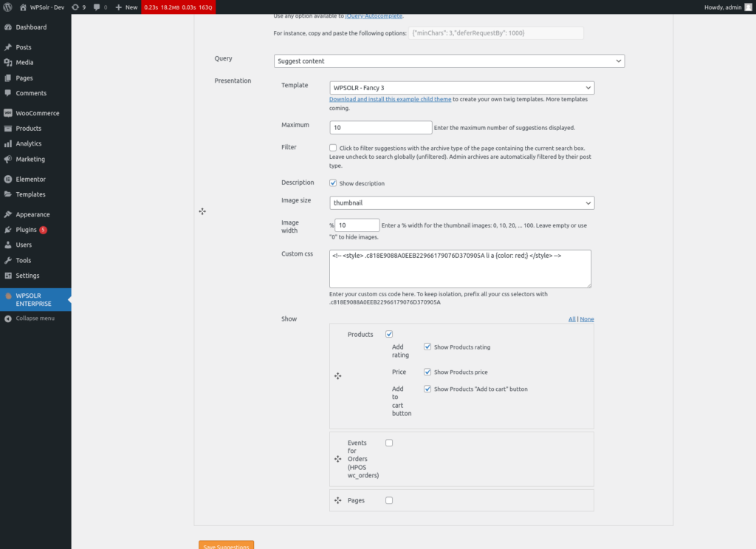Click the move handle beside Pages row
Viewport: 756px width, 549px height.
[x=338, y=500]
